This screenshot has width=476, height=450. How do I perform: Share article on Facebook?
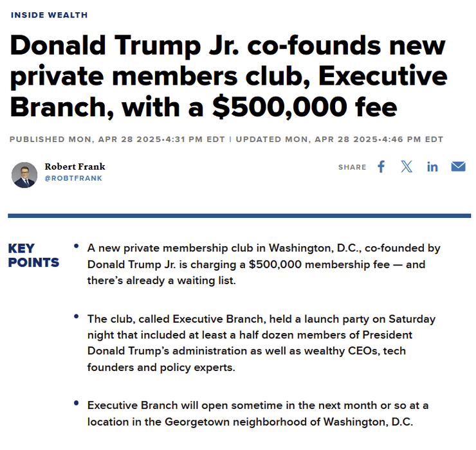coord(381,167)
